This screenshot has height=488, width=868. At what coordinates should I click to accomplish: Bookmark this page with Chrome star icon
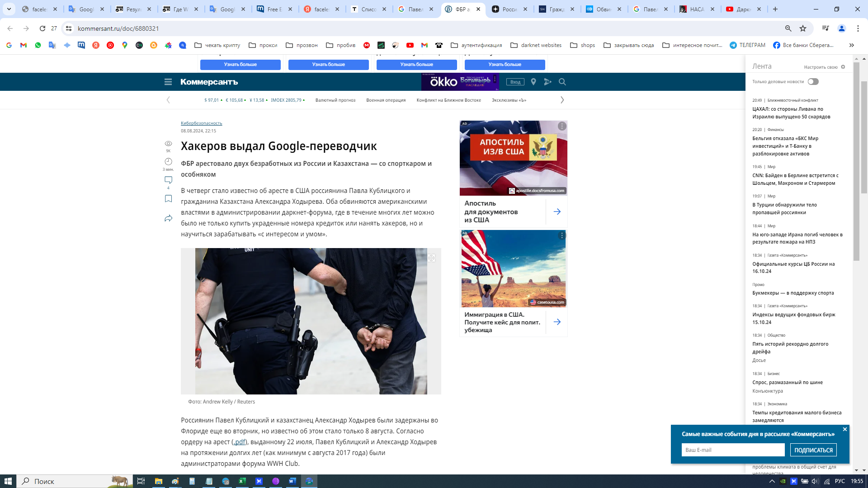click(x=803, y=28)
